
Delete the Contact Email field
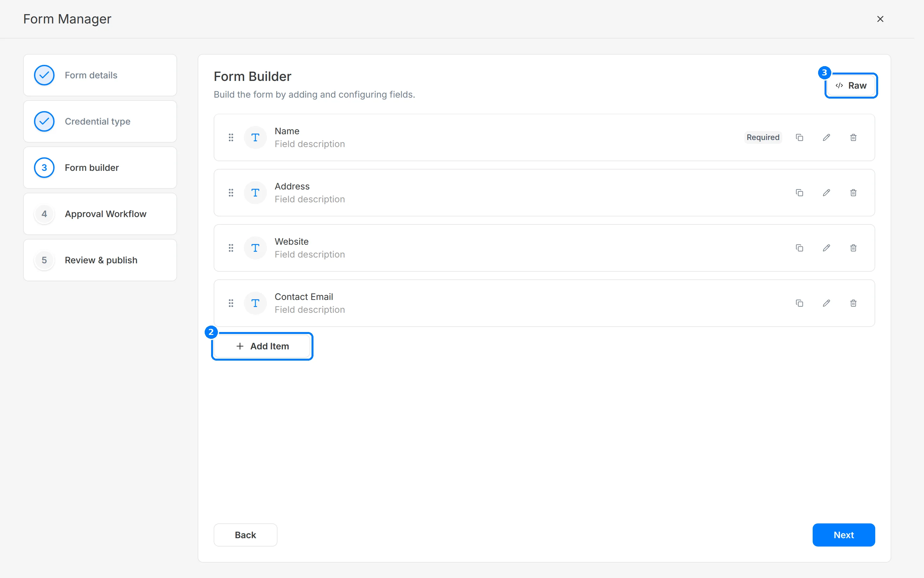[853, 303]
